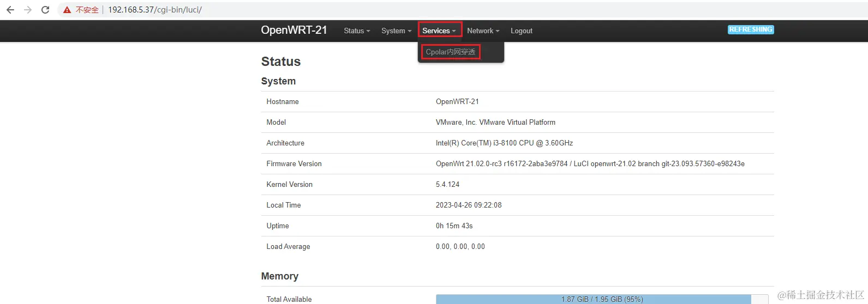Screen dimensions: 868x304
Task: Select the Local Time label
Action: 284,205
